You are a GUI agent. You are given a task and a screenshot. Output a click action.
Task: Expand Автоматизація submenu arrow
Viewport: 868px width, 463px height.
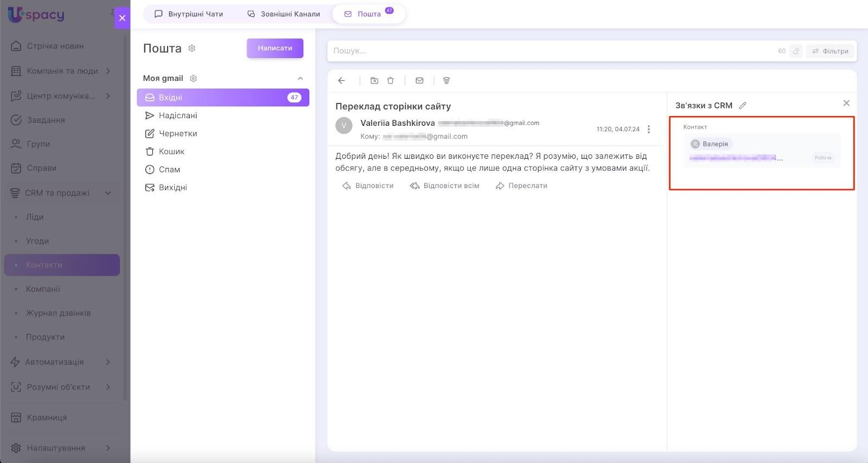pyautogui.click(x=108, y=362)
